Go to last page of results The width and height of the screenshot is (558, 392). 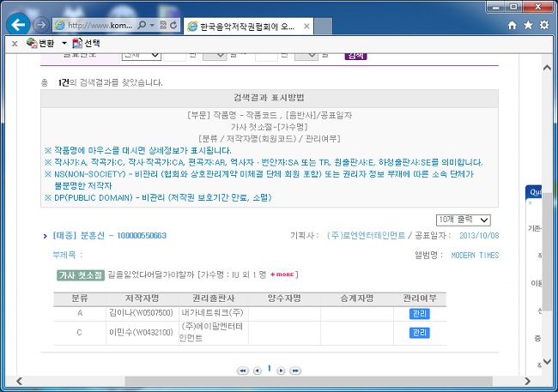click(295, 371)
